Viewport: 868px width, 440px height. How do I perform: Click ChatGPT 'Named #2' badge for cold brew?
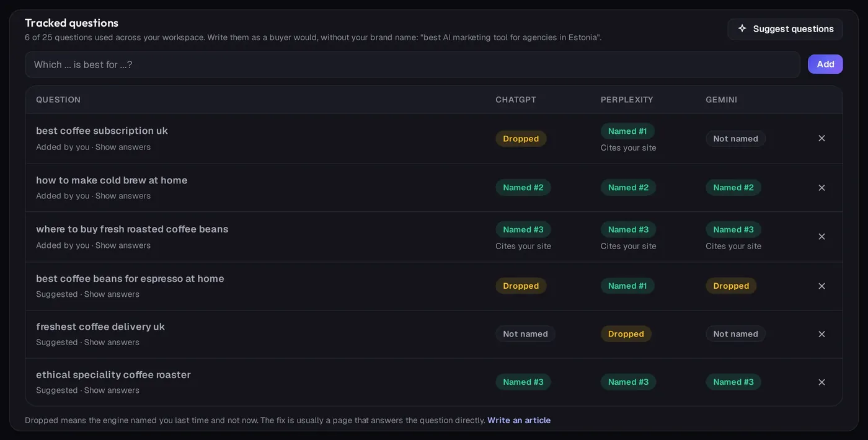(523, 188)
